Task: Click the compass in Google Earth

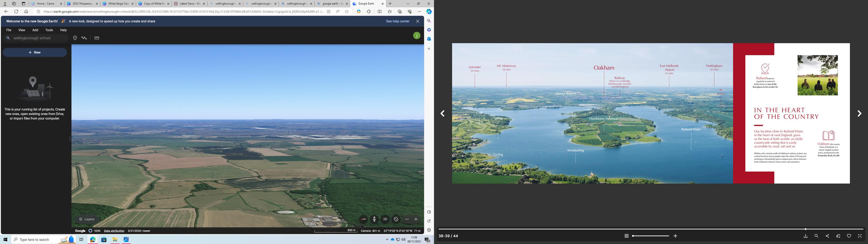Action: click(x=363, y=219)
